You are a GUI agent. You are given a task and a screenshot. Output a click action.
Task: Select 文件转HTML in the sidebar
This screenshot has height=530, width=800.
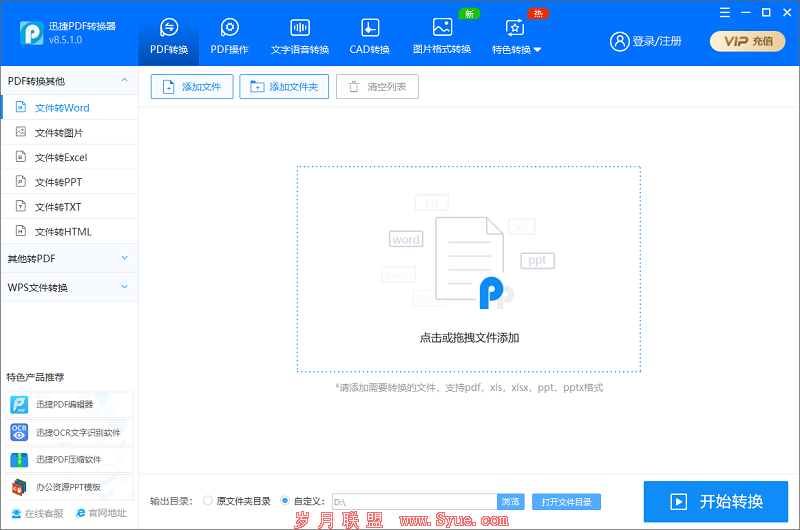pos(70,232)
